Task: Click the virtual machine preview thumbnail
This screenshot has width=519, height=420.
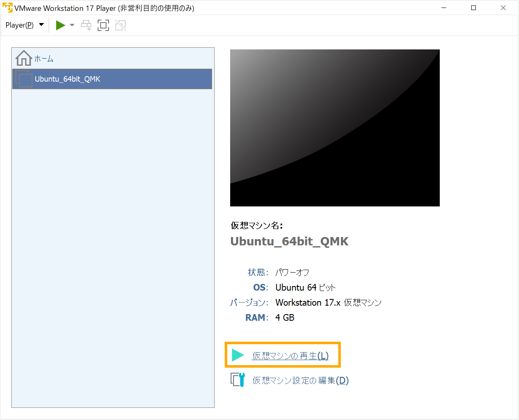Action: coord(335,128)
